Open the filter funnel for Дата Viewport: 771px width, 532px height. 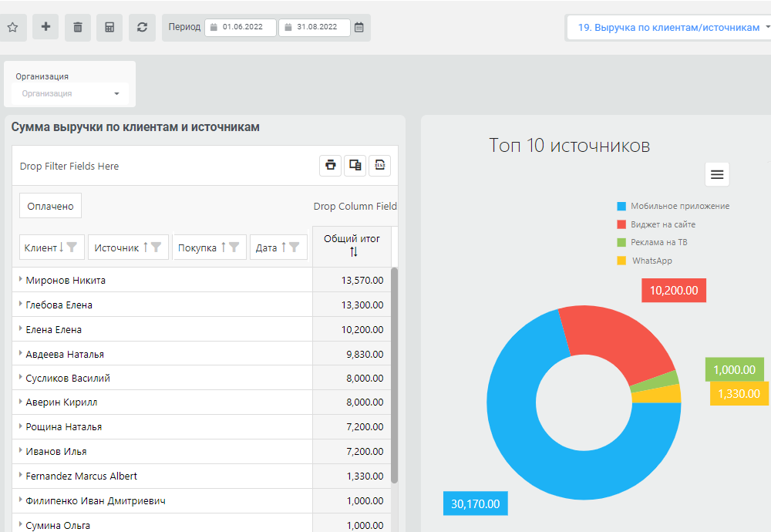coord(294,247)
